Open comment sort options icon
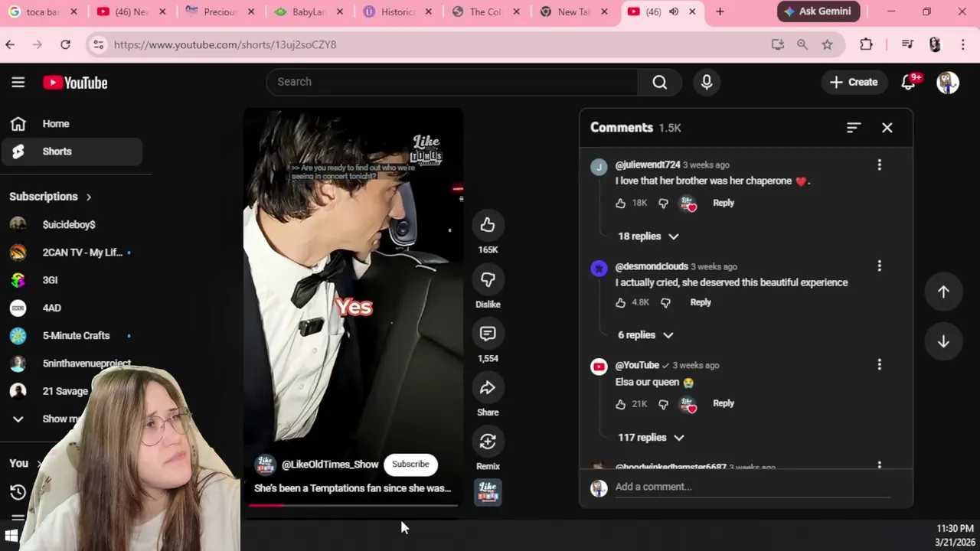 coord(854,128)
